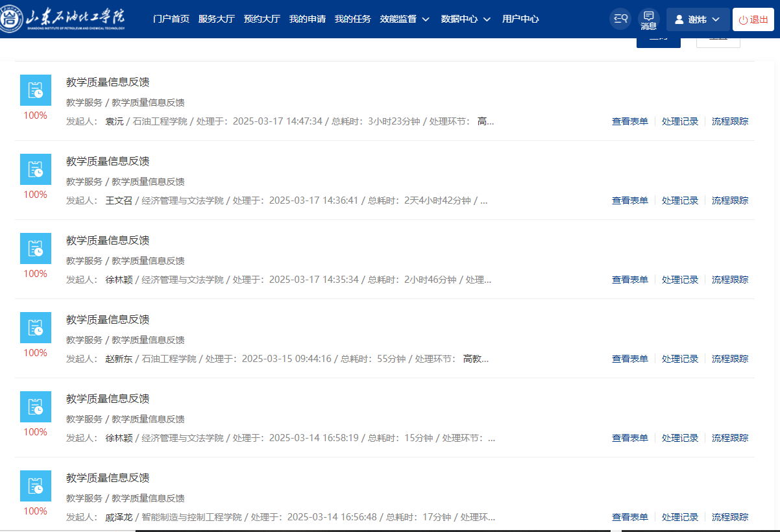Expand the 效能监督 dropdown menu

pyautogui.click(x=405, y=19)
